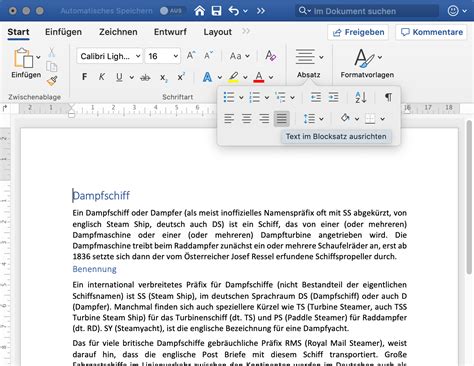
Task: Click the Freigeben share button
Action: tap(358, 32)
